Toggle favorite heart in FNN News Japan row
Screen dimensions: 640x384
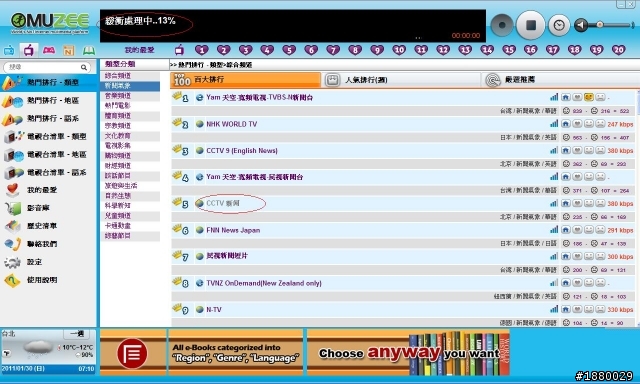[x=577, y=230]
